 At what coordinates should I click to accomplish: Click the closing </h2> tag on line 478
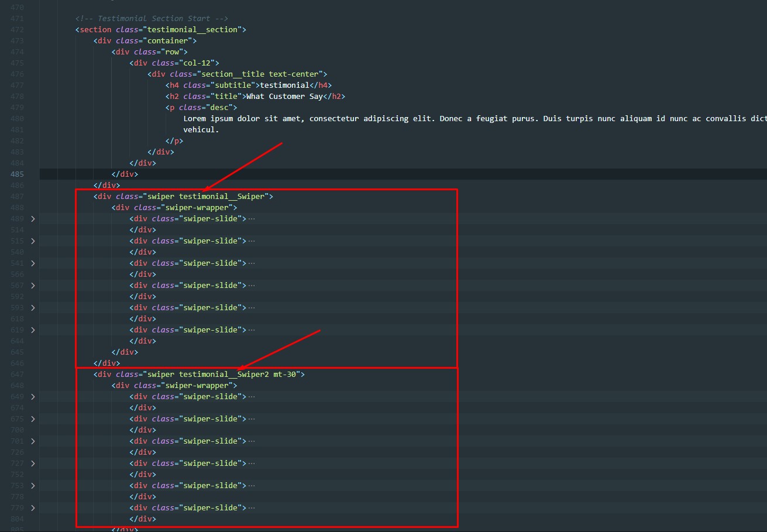click(334, 97)
